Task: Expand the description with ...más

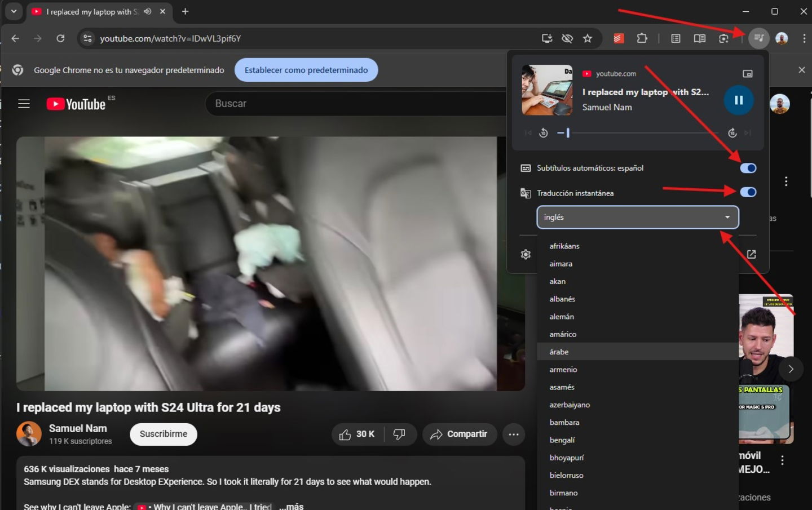Action: click(291, 506)
